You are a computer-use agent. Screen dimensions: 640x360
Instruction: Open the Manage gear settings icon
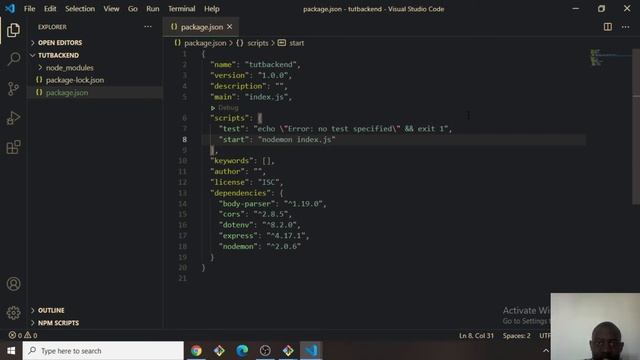[13, 313]
